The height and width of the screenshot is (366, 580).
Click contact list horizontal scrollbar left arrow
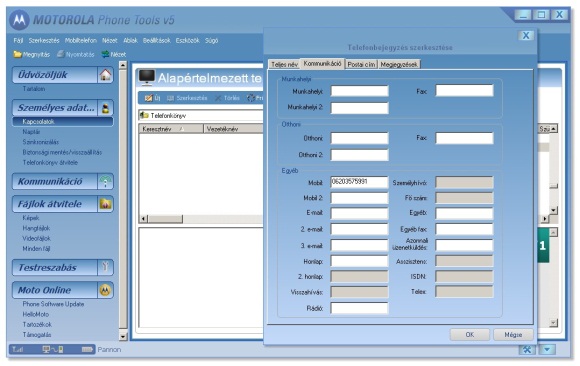click(x=144, y=219)
